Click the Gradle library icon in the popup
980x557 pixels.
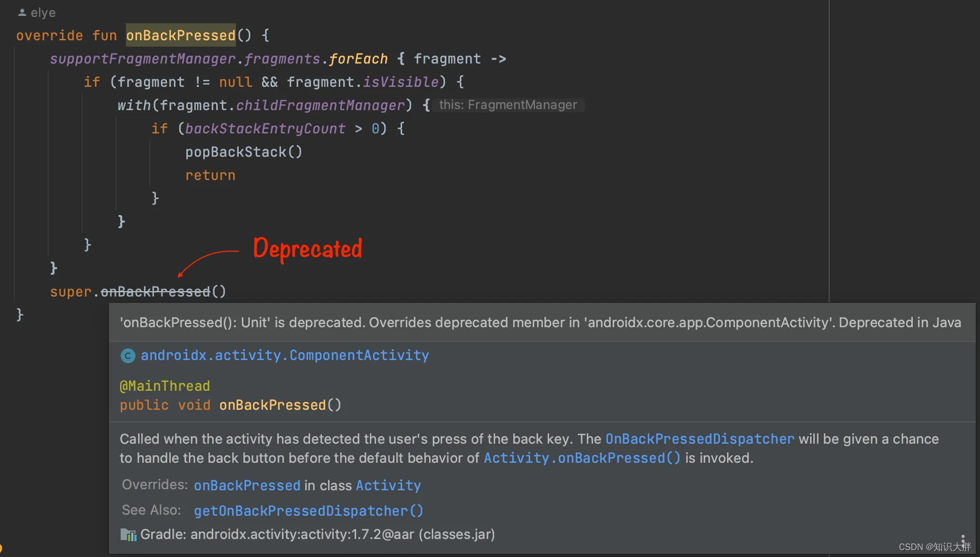(x=128, y=534)
